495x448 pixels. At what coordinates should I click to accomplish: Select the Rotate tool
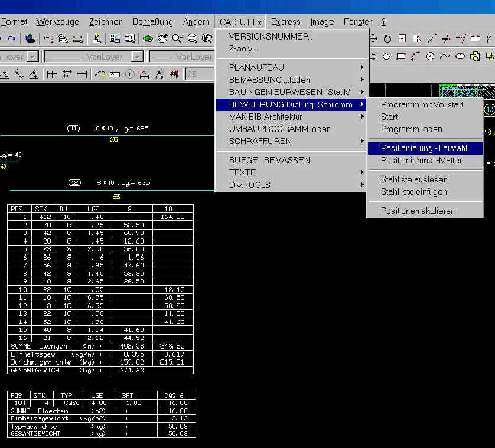(387, 39)
